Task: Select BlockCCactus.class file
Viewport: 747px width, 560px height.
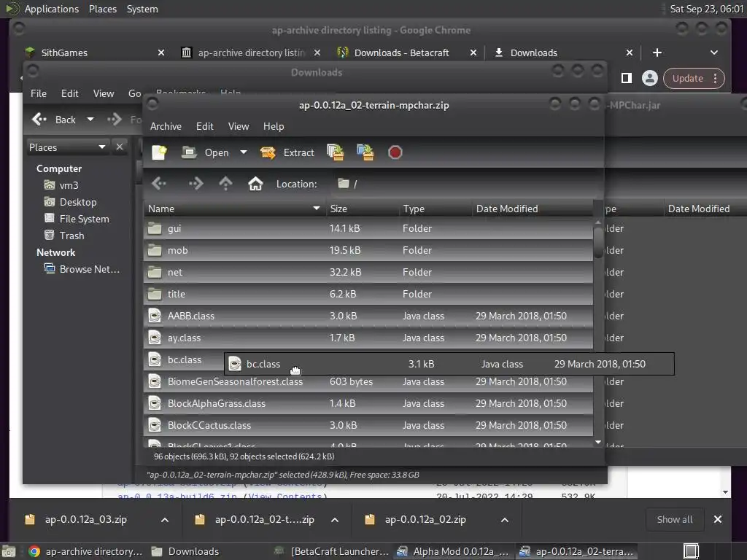Action: 368,426
